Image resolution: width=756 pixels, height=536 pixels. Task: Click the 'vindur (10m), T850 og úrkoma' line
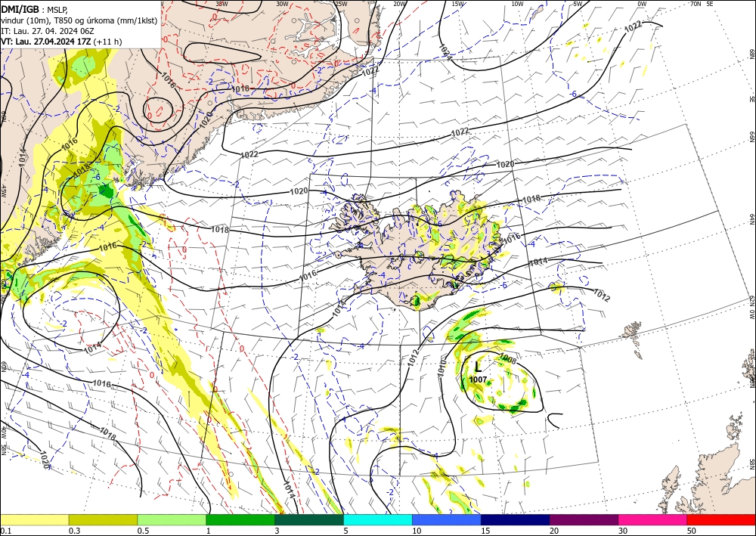coord(79,20)
